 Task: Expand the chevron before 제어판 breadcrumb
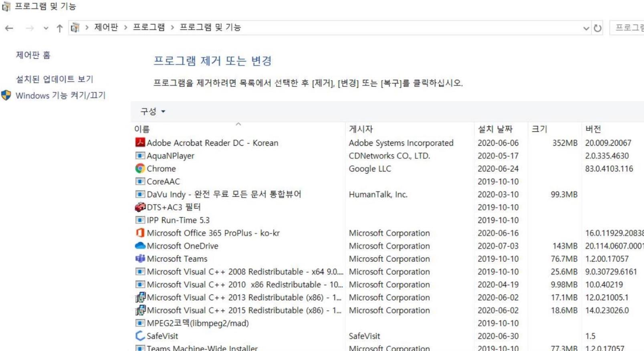[87, 27]
